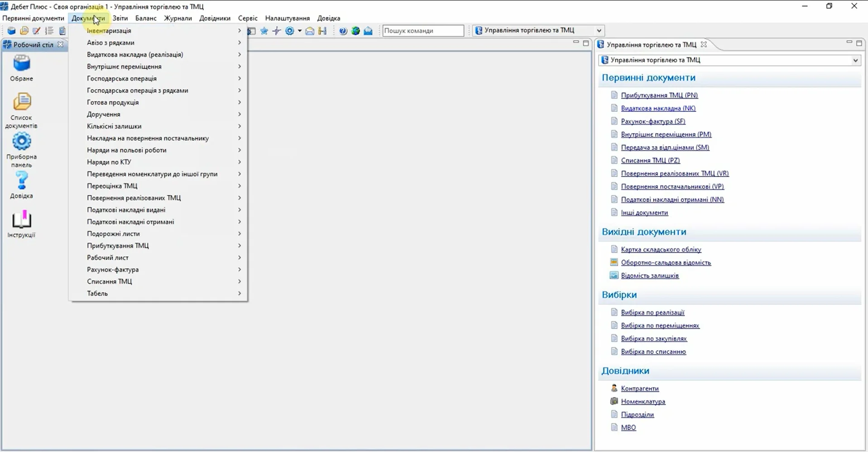Open the Видаткова накладна (NK) link
This screenshot has width=868, height=452.
click(x=658, y=108)
